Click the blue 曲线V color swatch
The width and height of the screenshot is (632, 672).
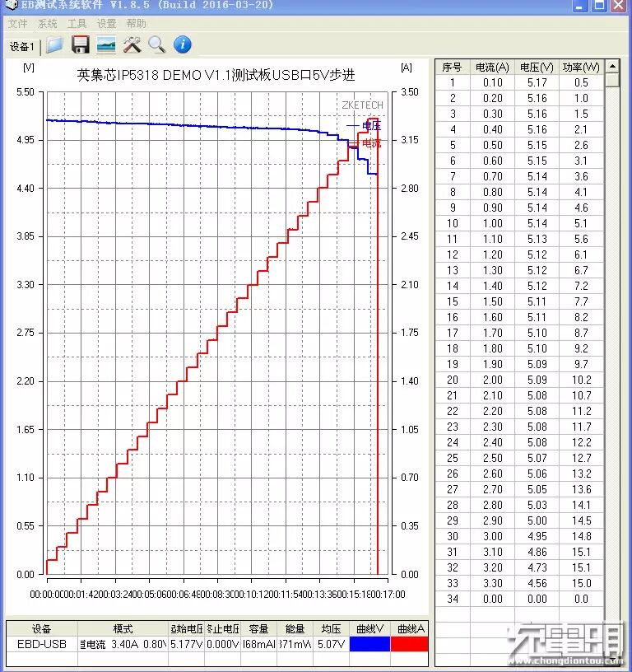[369, 644]
